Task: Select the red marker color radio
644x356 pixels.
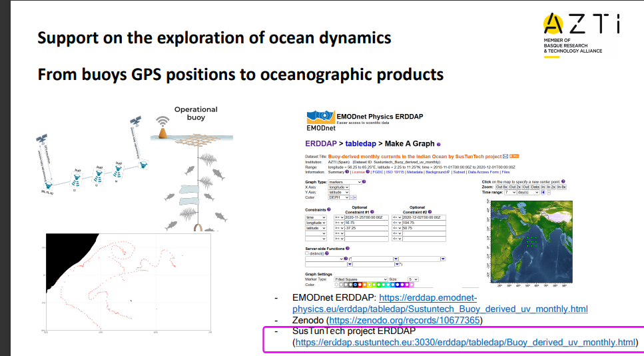Action: point(360,285)
